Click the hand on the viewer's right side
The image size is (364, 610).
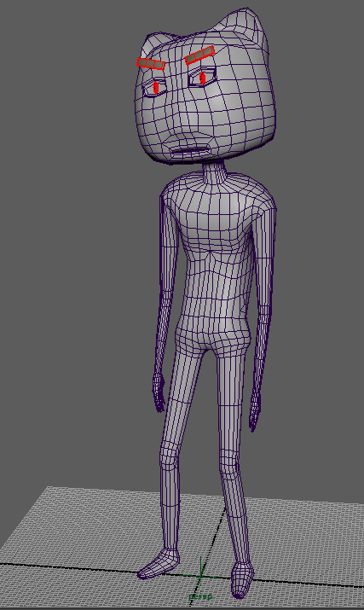(x=254, y=412)
